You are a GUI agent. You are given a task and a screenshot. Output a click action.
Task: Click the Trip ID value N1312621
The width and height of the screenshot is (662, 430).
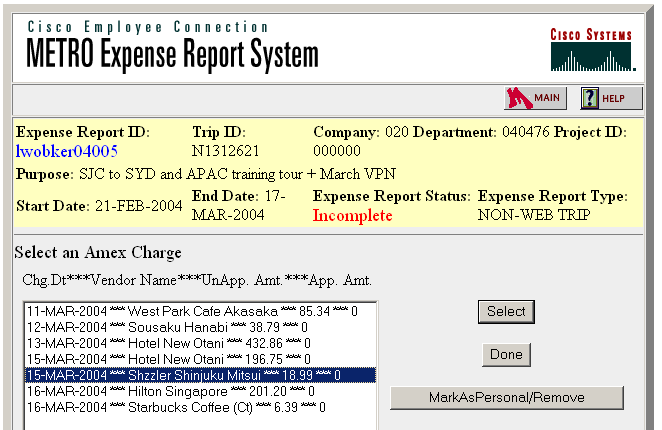225,151
